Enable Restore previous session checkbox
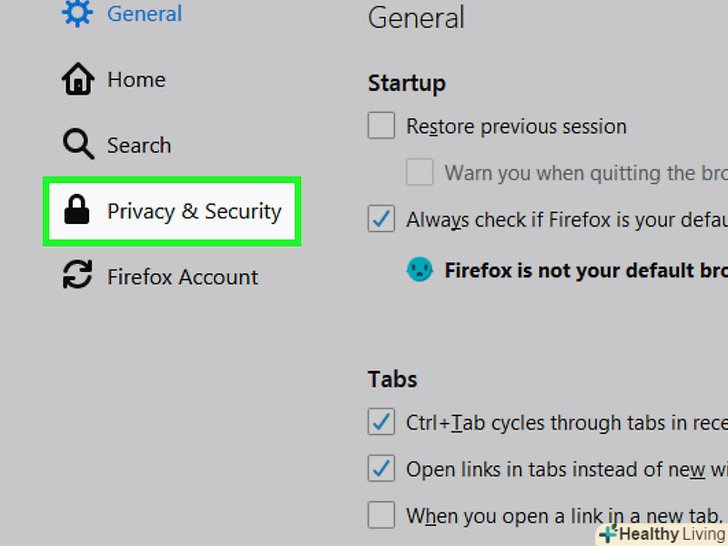The height and width of the screenshot is (546, 728). coord(381,126)
